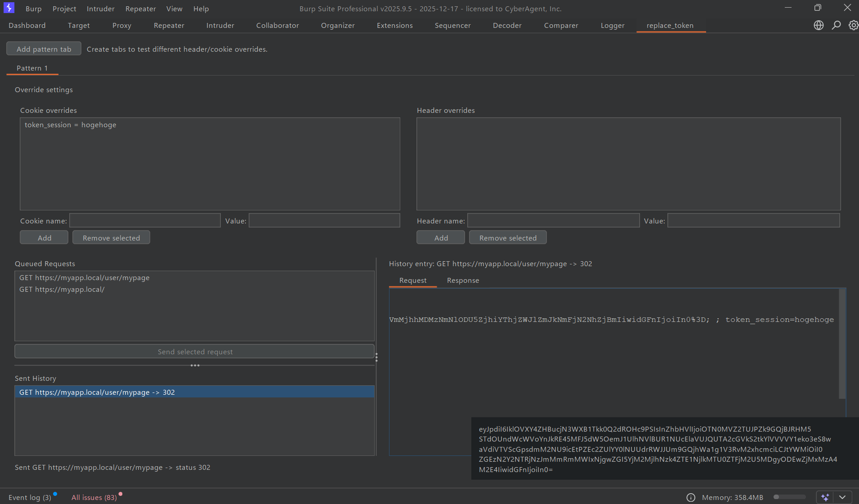Switch to the Response viewer tab
The height and width of the screenshot is (504, 859).
coord(463,281)
